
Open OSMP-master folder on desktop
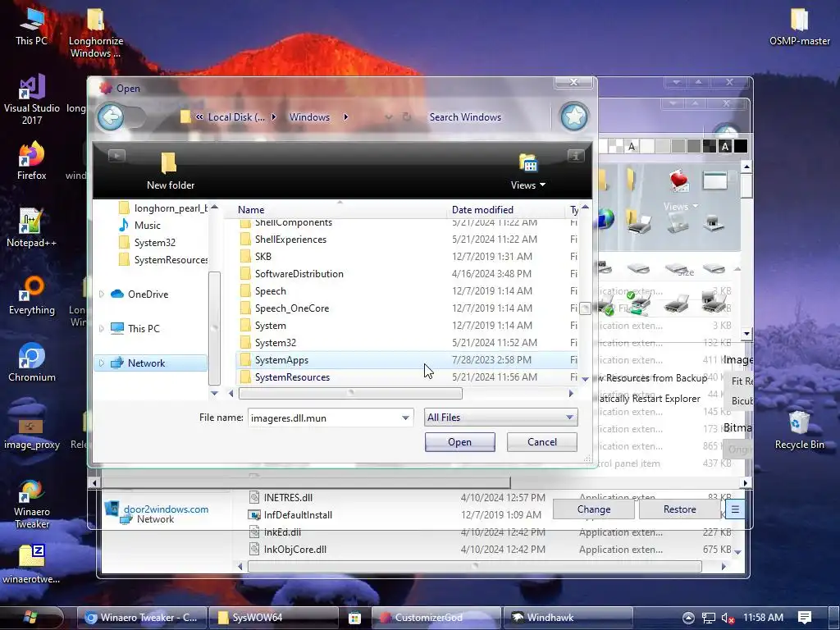pos(799,27)
